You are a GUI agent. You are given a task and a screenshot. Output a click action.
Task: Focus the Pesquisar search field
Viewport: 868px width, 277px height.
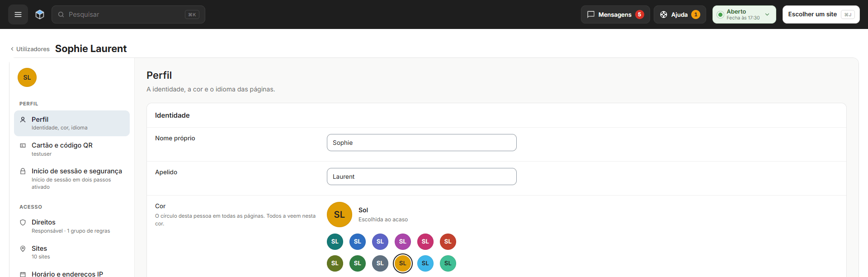pos(128,14)
